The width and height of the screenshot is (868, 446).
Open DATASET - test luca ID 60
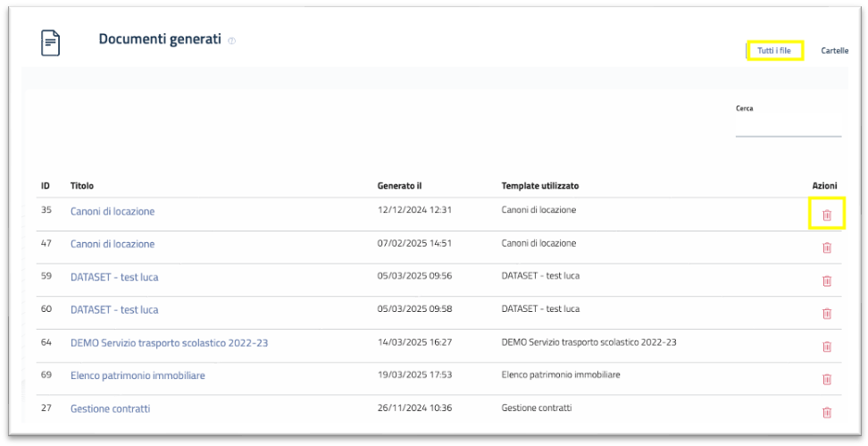(114, 310)
